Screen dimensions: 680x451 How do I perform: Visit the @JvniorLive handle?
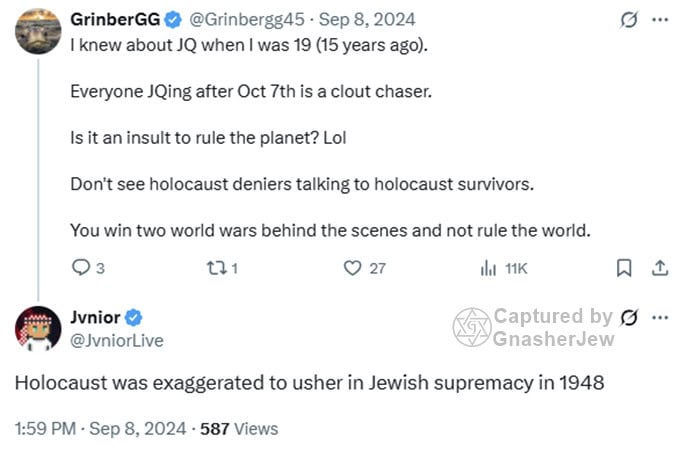point(116,340)
